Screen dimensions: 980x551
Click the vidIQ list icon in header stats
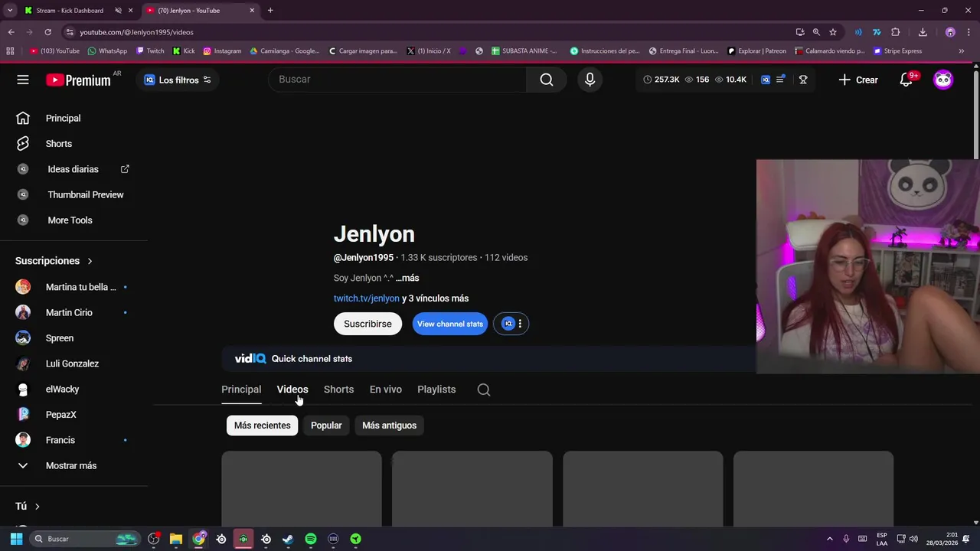coord(780,80)
